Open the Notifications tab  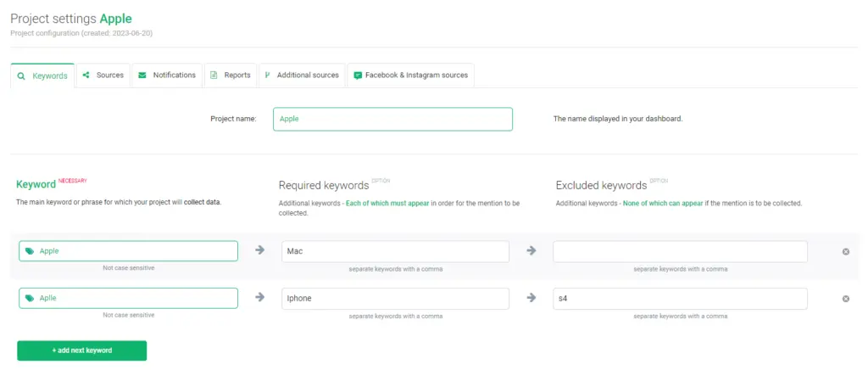(x=167, y=75)
